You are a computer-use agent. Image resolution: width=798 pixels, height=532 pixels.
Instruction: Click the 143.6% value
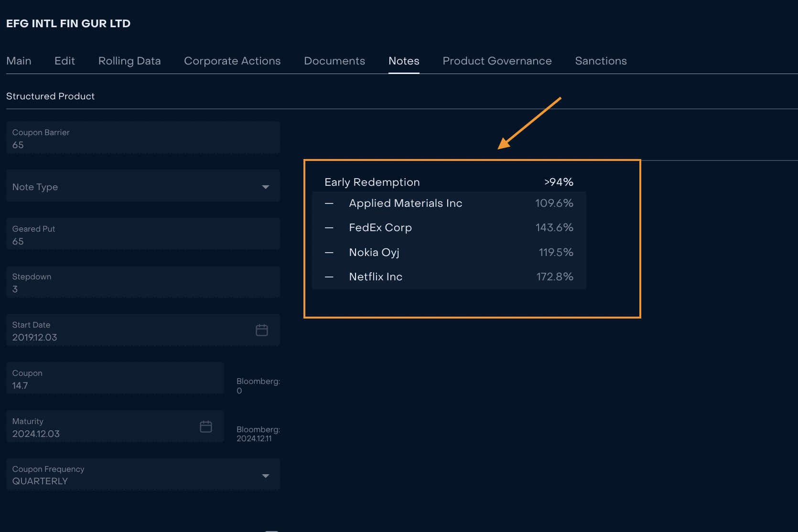[554, 228]
